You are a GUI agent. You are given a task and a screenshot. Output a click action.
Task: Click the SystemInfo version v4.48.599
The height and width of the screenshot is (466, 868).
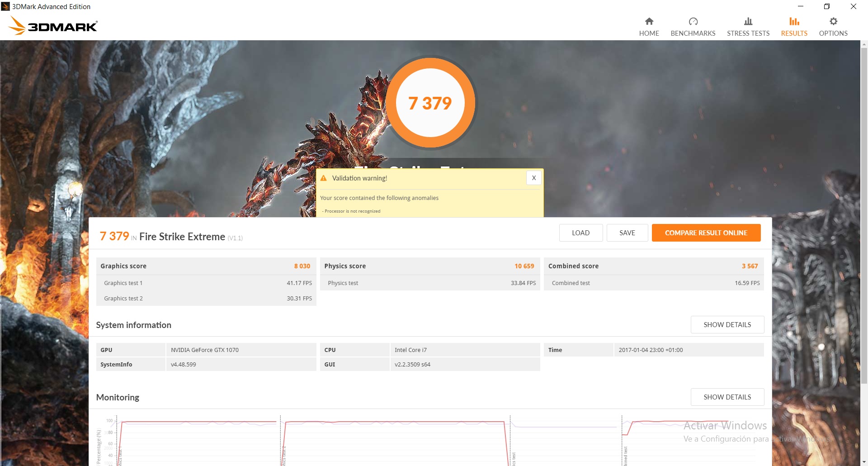(x=184, y=364)
